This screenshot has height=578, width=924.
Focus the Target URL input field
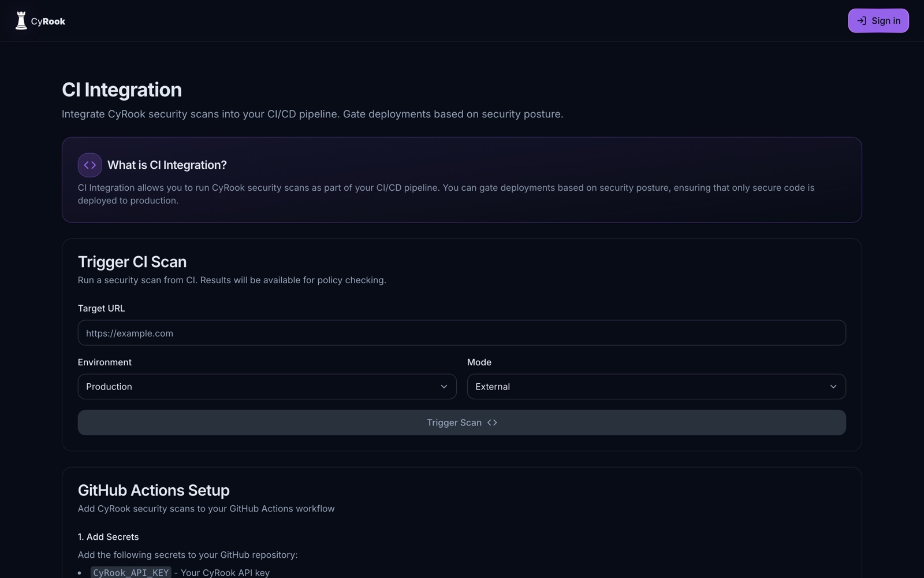coord(462,333)
